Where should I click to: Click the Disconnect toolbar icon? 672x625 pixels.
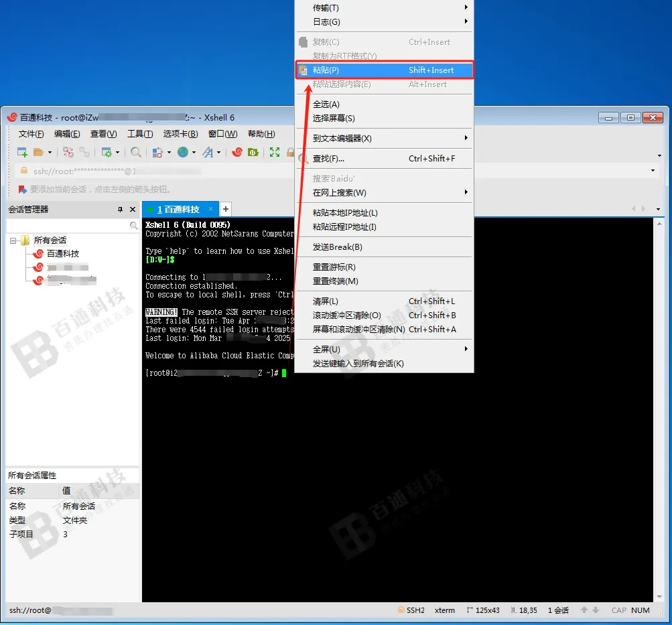click(68, 152)
